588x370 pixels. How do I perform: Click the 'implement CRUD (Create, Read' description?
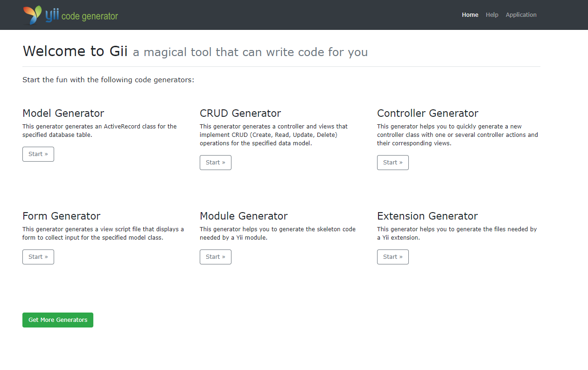coord(274,135)
